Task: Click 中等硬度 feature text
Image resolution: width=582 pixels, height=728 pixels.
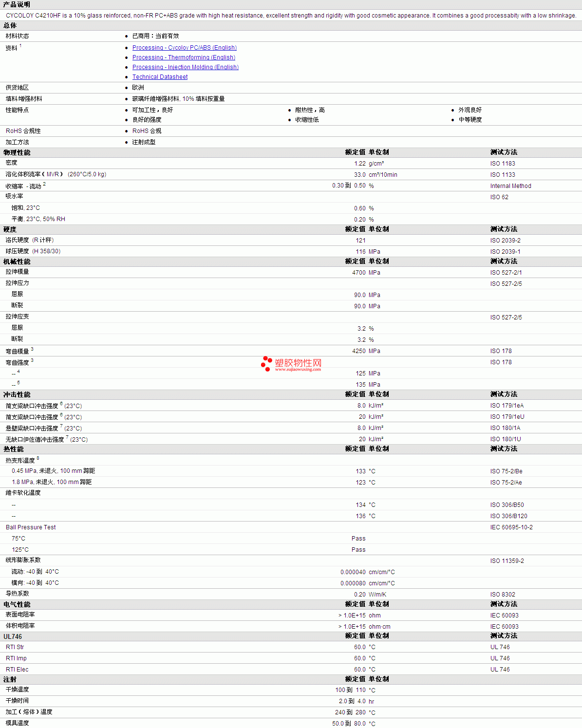Action: (470, 120)
